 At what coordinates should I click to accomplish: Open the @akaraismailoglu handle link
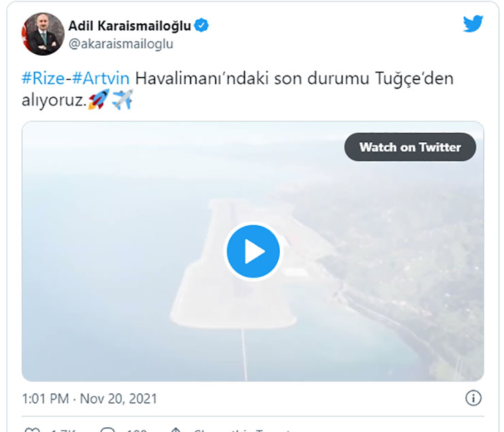coord(121,44)
